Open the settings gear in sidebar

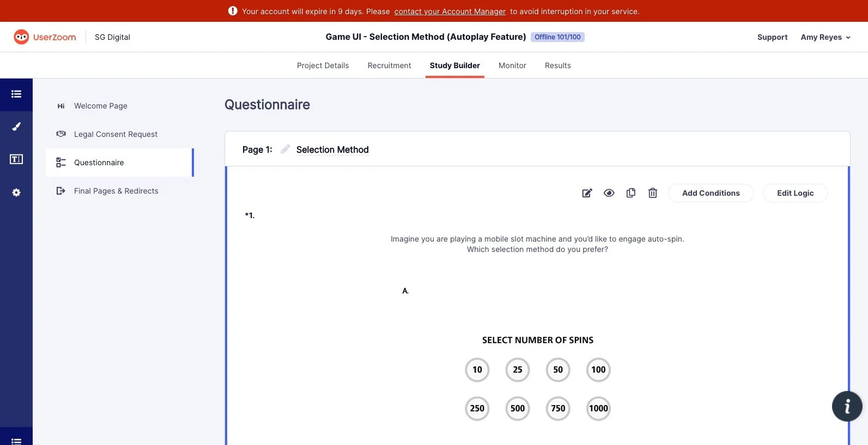click(16, 193)
